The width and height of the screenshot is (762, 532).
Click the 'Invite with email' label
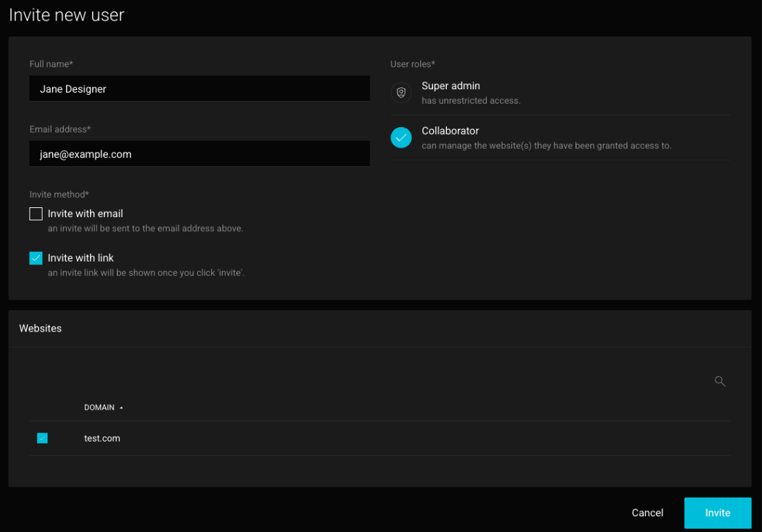click(x=85, y=213)
